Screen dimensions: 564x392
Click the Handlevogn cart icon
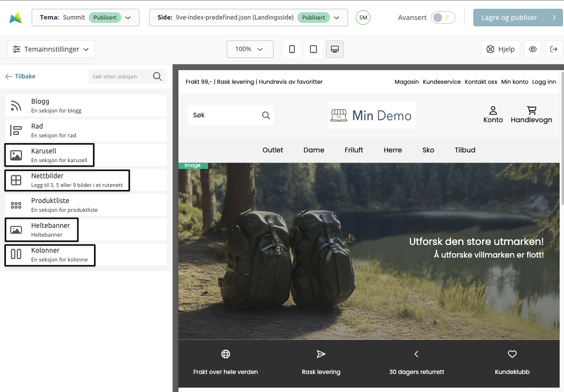pos(531,111)
